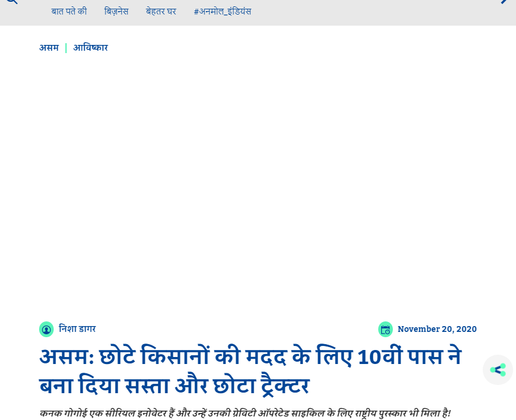
Task: Open the असम category breadcrumb
Action: pos(49,48)
